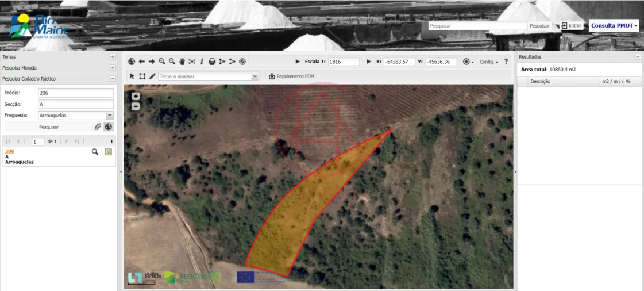Expand the Pesquisa Morada panel
Screen dimensions: 644x291
[113, 68]
